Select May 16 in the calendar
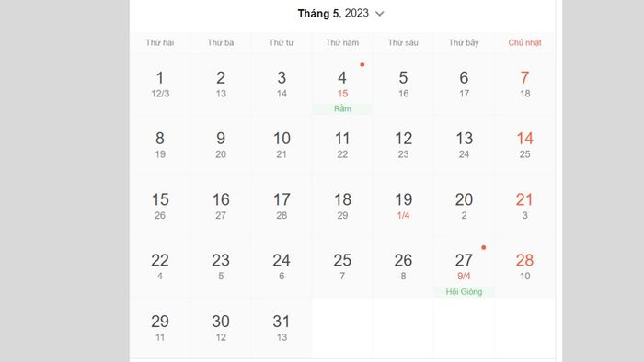 click(221, 207)
